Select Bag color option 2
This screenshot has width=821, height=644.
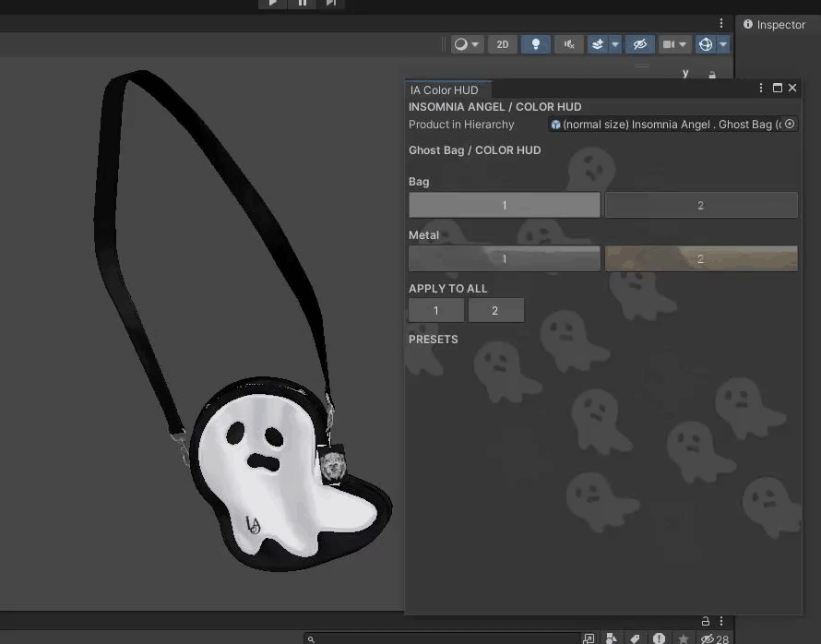(701, 205)
